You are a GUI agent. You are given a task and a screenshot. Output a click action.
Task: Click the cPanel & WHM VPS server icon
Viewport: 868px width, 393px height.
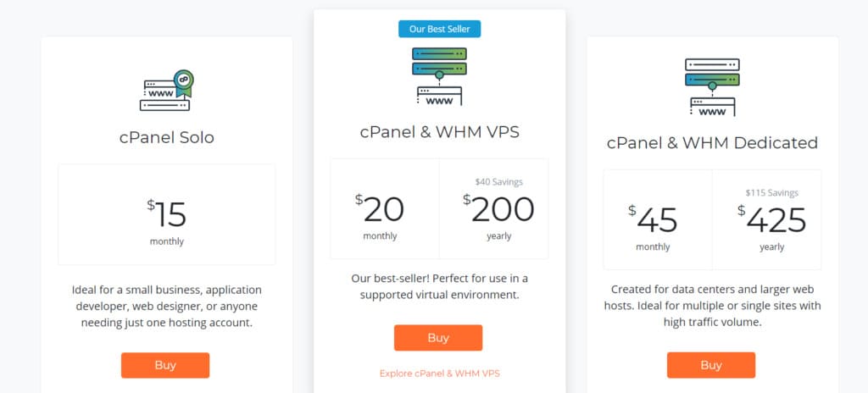440,76
